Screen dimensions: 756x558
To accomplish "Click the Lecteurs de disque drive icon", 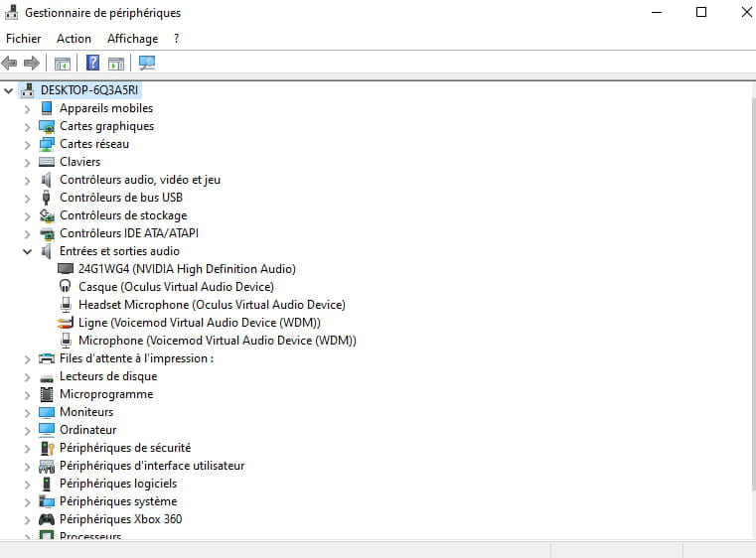I will point(47,377).
